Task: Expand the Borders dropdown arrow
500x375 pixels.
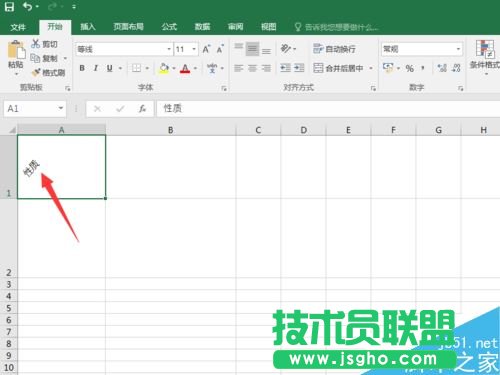Action: point(147,68)
